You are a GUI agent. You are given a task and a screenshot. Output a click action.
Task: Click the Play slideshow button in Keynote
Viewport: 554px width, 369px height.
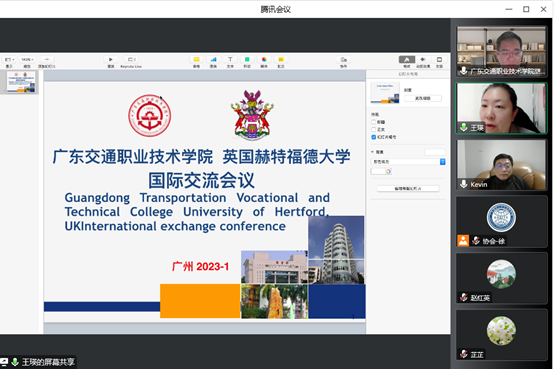click(x=111, y=59)
